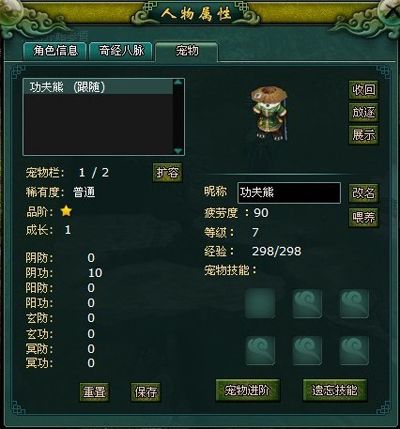Select the 宠物 tab
The width and height of the screenshot is (400, 429).
(x=187, y=51)
